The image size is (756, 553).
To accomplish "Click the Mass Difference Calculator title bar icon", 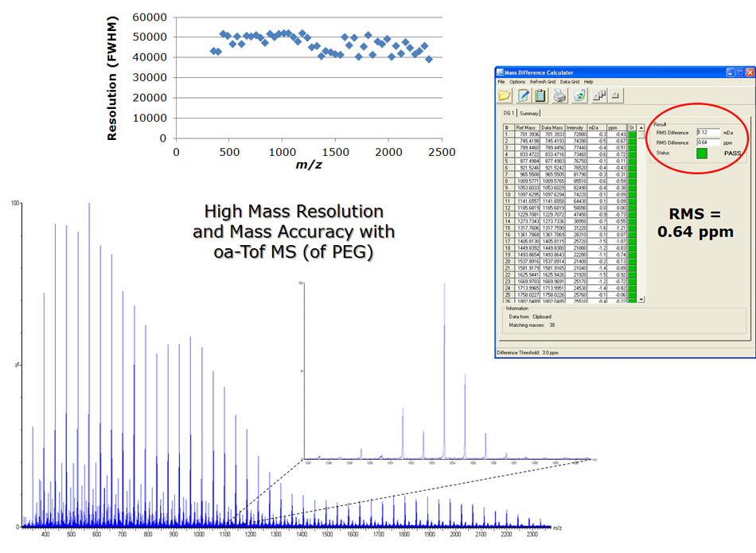I will 500,72.
